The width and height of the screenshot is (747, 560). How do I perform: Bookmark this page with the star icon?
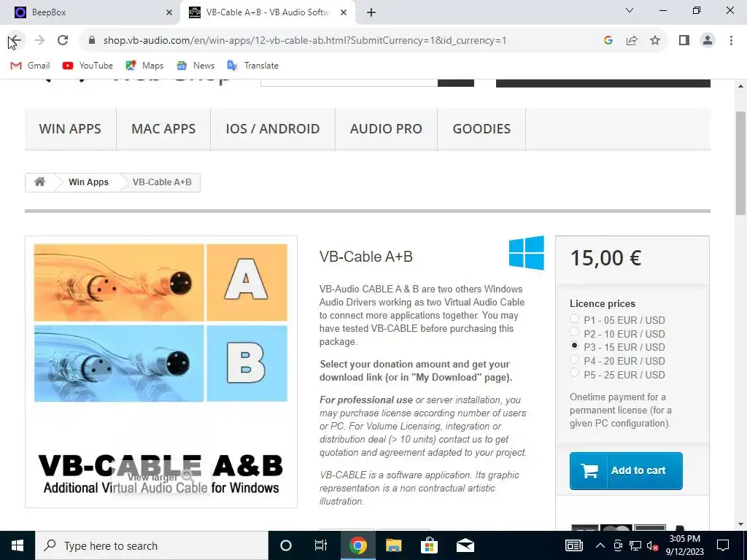[x=655, y=41]
